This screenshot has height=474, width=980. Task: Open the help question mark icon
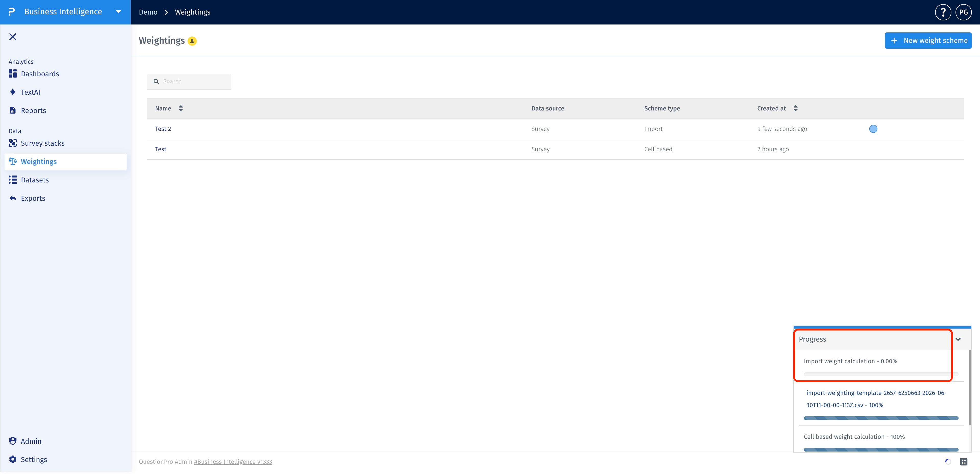click(x=943, y=12)
